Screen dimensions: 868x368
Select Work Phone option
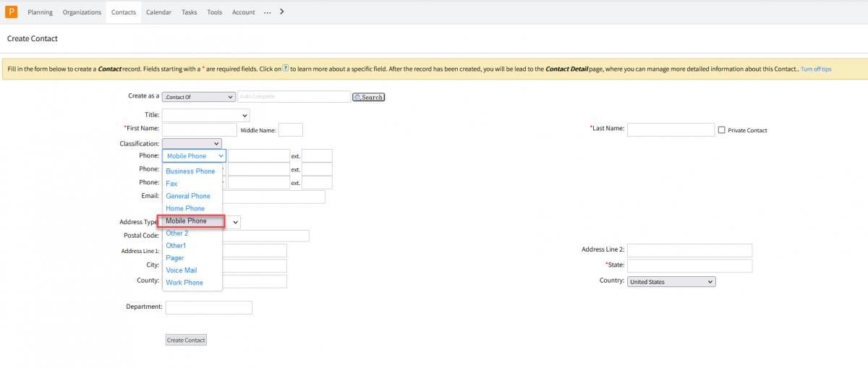(x=184, y=283)
